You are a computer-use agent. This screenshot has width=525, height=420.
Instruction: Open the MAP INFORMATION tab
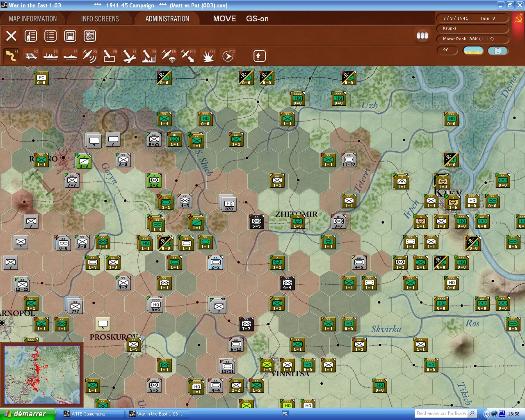pyautogui.click(x=33, y=19)
